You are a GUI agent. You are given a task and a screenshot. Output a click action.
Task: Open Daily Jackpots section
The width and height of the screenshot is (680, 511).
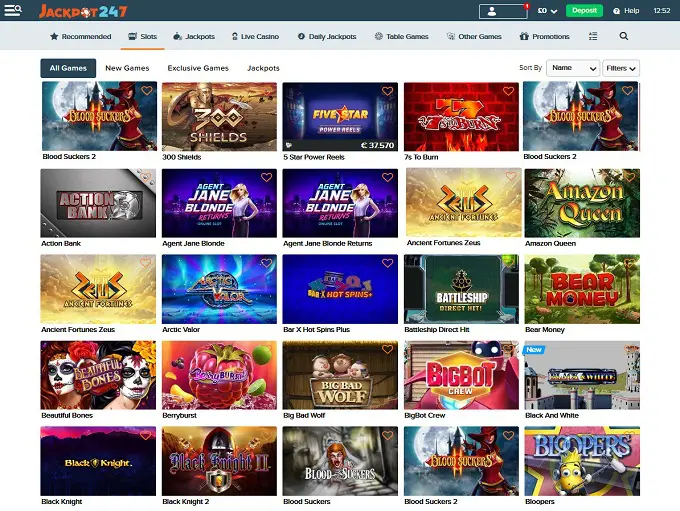(x=327, y=36)
